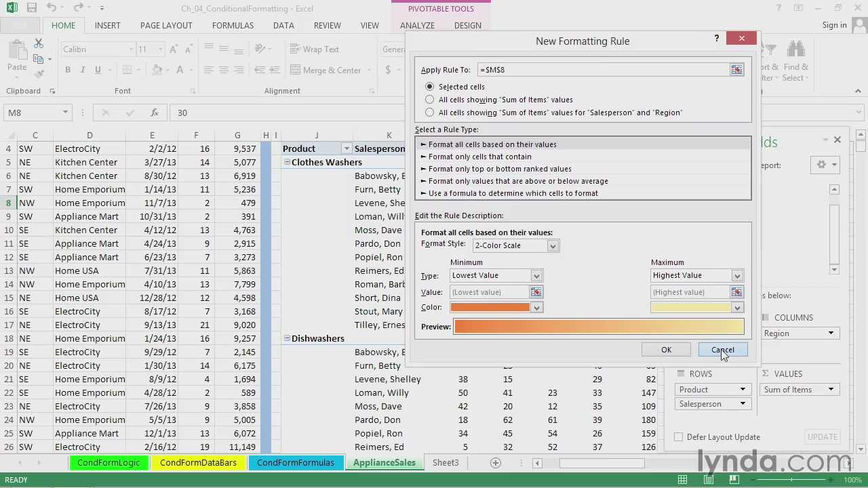Switch to the CondFormFormulas sheet tab
868x488 pixels.
pos(296,462)
